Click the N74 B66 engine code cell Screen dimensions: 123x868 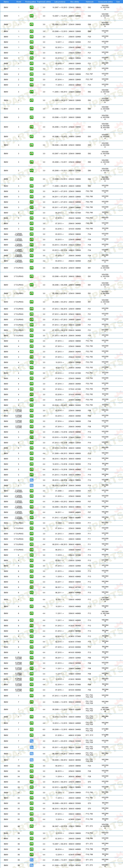[105, 735]
